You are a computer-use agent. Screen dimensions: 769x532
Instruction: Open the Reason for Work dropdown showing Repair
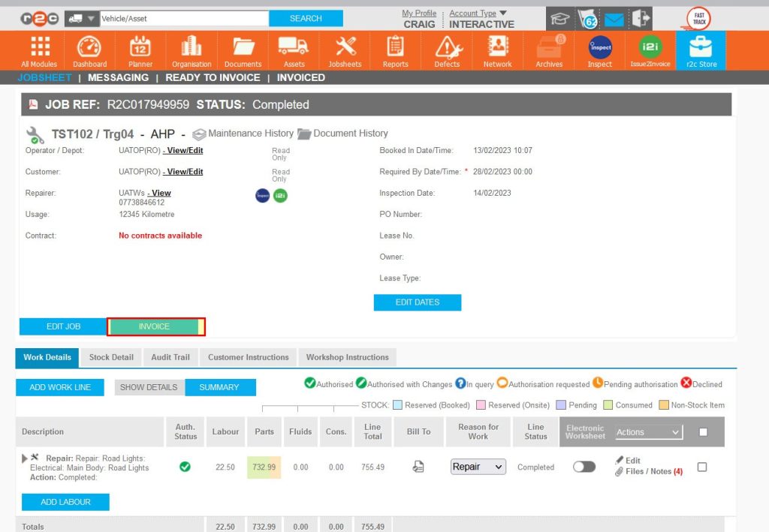pyautogui.click(x=478, y=467)
